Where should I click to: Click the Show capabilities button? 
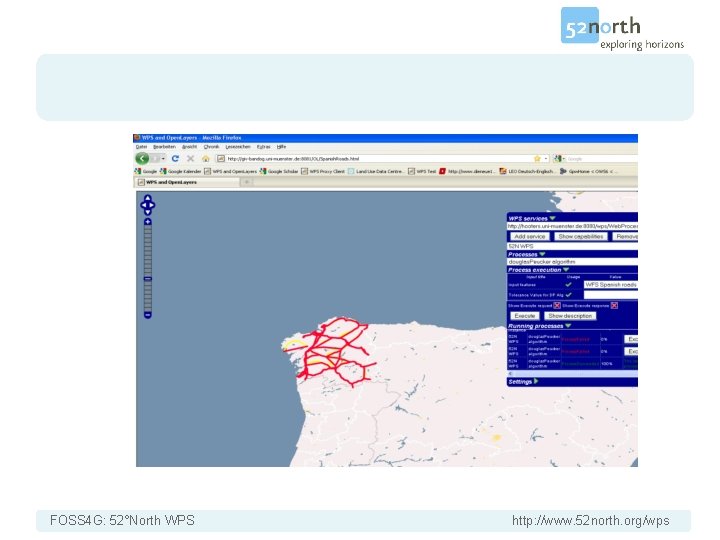pyautogui.click(x=580, y=236)
